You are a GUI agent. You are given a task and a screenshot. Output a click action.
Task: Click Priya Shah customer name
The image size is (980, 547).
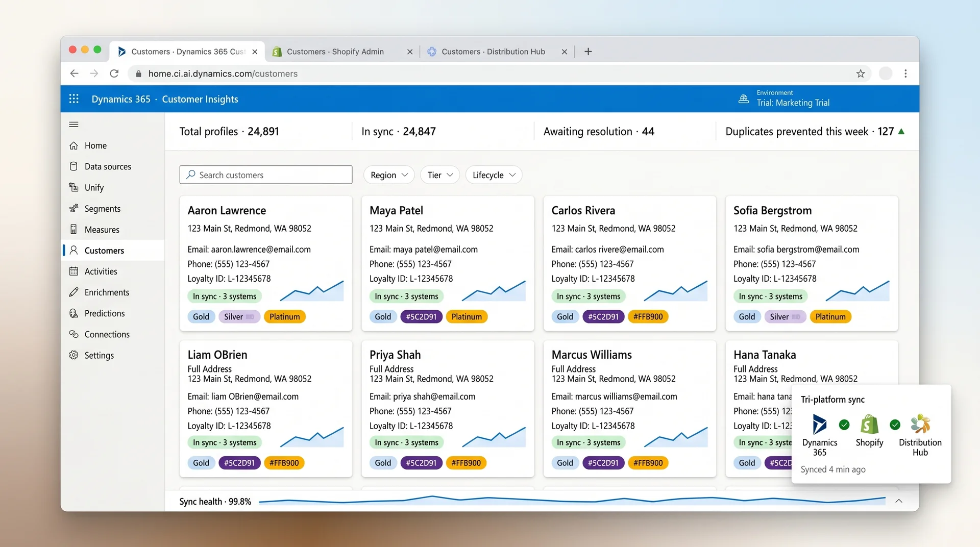point(395,355)
